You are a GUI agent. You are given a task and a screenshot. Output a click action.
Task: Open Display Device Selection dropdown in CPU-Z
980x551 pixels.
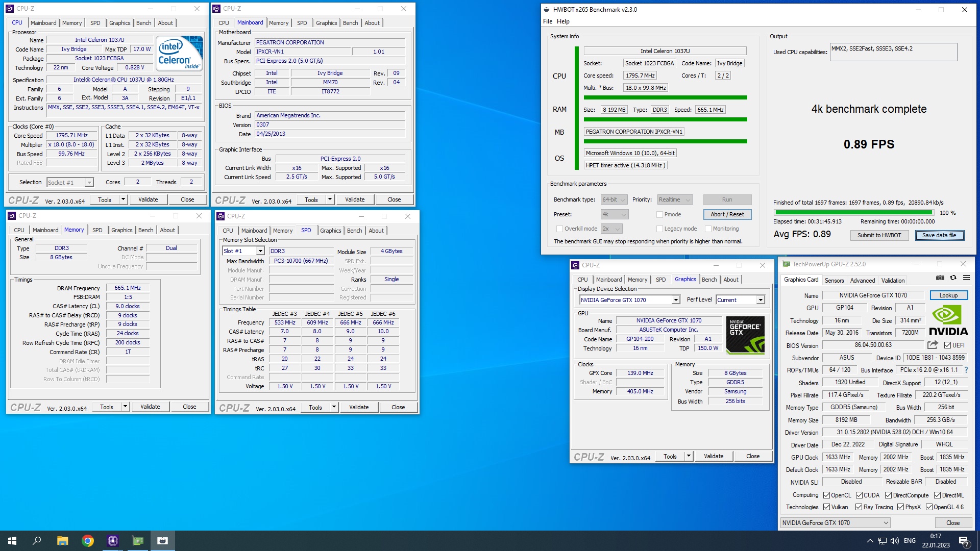pyautogui.click(x=629, y=300)
